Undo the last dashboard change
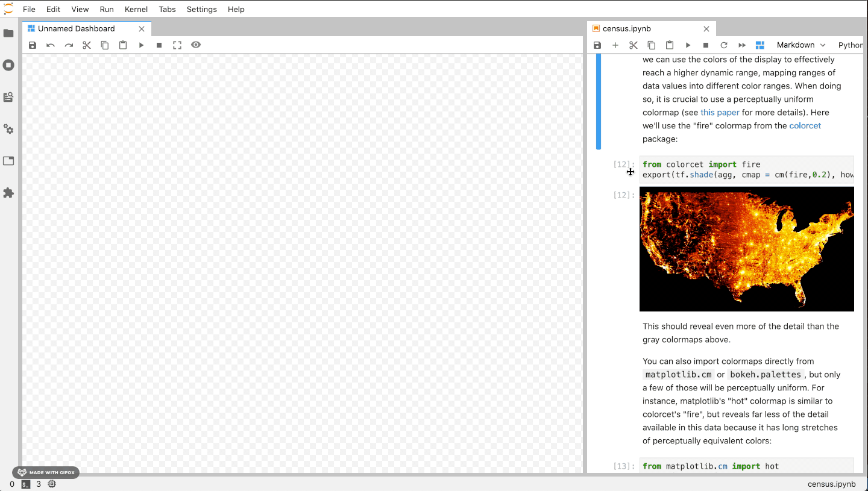This screenshot has height=491, width=868. coord(51,45)
